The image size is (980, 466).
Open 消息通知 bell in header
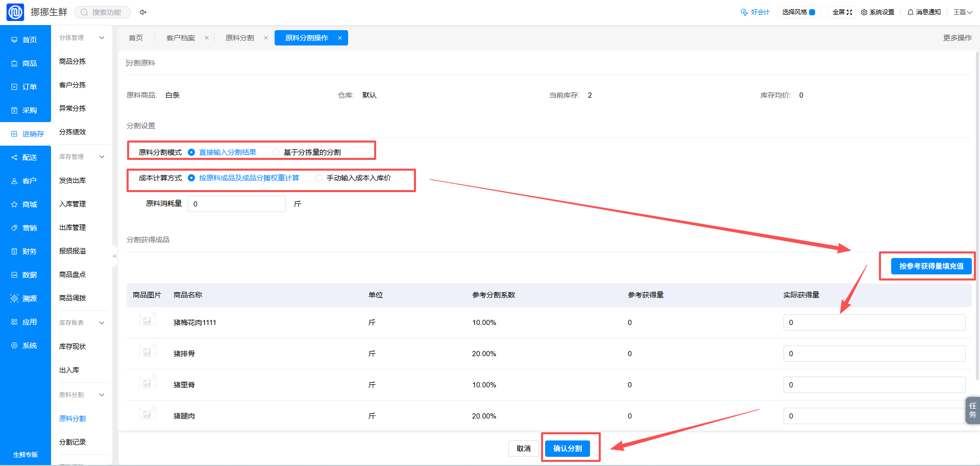click(924, 12)
